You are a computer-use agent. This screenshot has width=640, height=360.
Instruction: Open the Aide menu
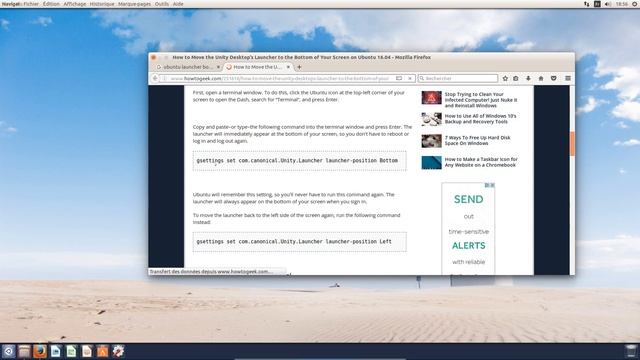pyautogui.click(x=178, y=4)
